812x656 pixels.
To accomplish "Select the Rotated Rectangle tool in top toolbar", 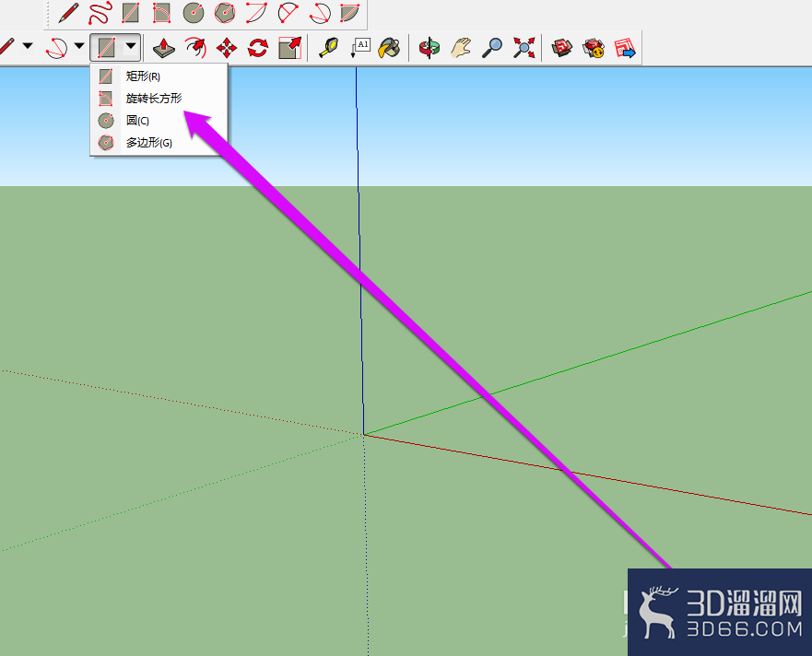I will pyautogui.click(x=161, y=13).
